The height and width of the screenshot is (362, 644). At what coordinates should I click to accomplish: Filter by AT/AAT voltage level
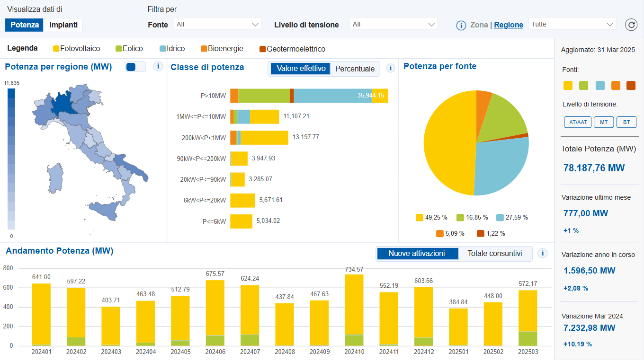[x=578, y=122]
